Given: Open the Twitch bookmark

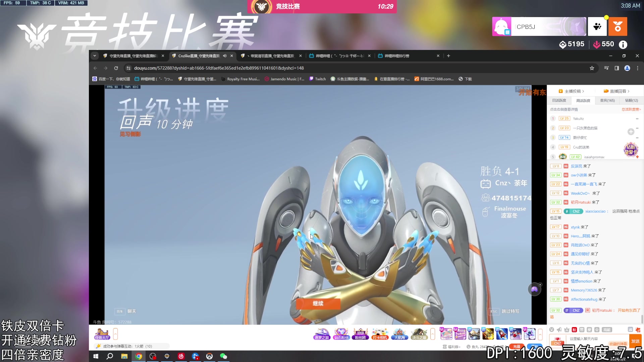Looking at the screenshot, I should click(318, 79).
